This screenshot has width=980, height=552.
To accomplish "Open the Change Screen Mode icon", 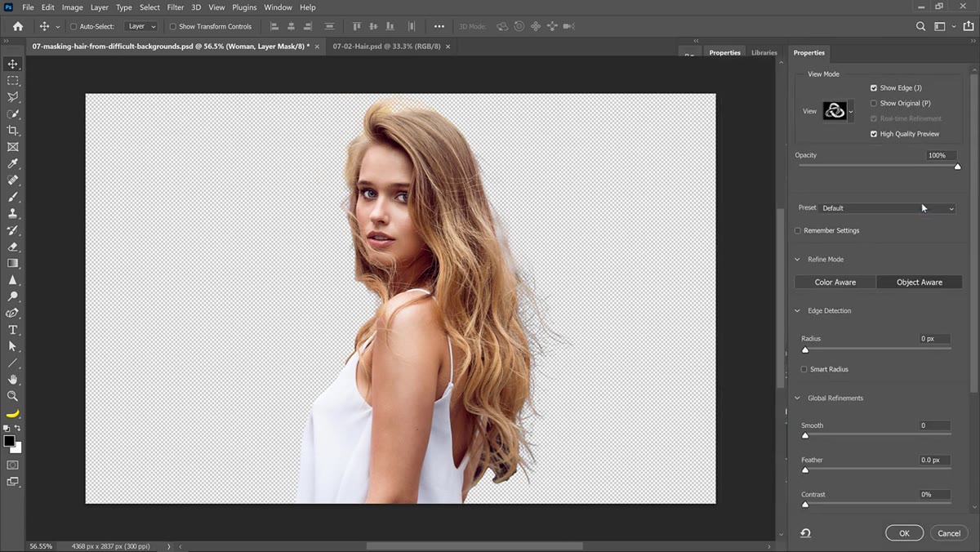I will 12,482.
